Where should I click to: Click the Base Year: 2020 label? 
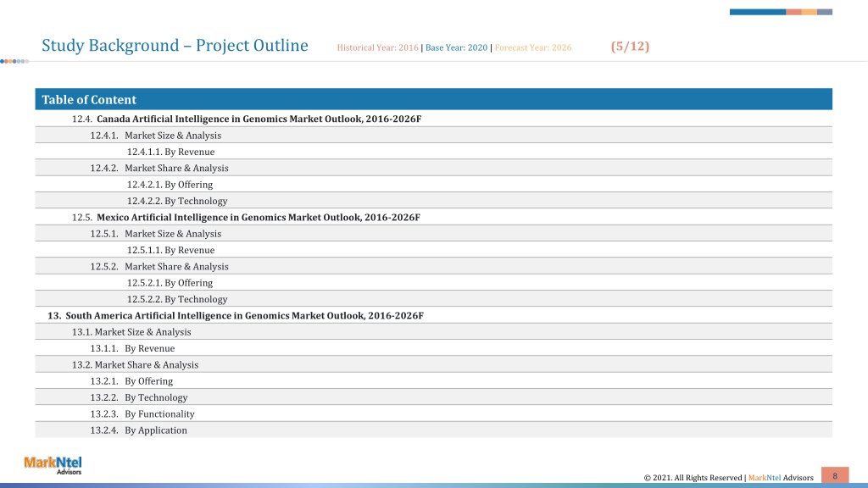click(x=456, y=47)
